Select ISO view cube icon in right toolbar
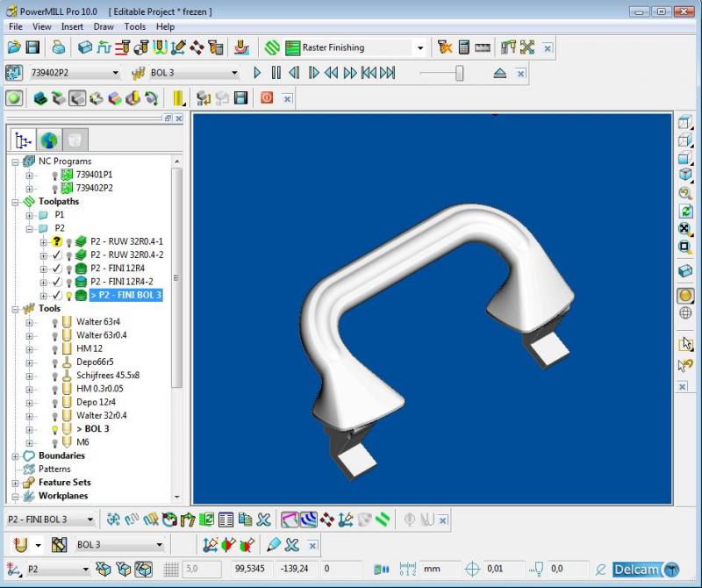 click(x=685, y=174)
